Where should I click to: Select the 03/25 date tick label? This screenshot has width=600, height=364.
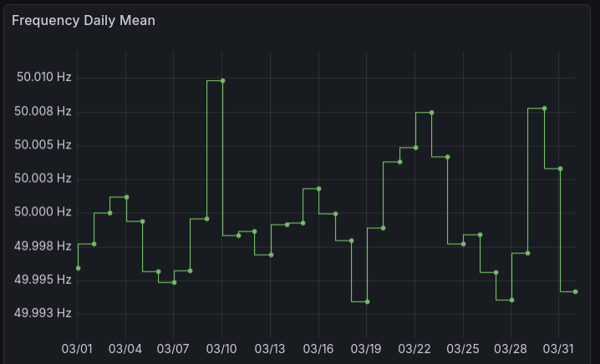463,347
